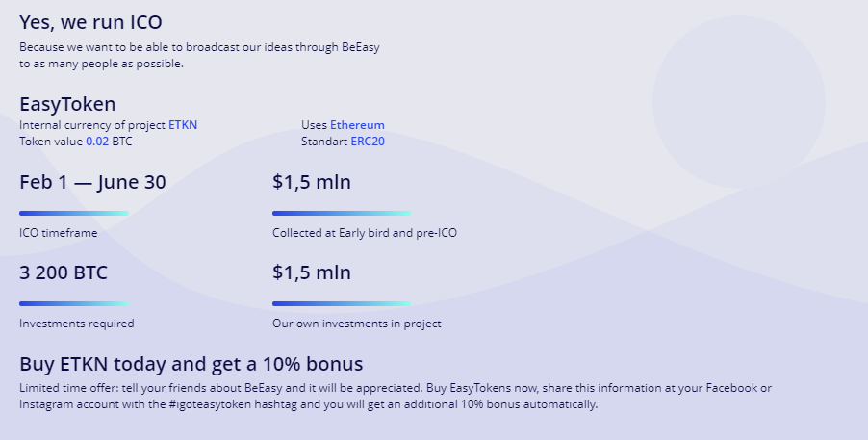Click the Ethereum link

357,125
